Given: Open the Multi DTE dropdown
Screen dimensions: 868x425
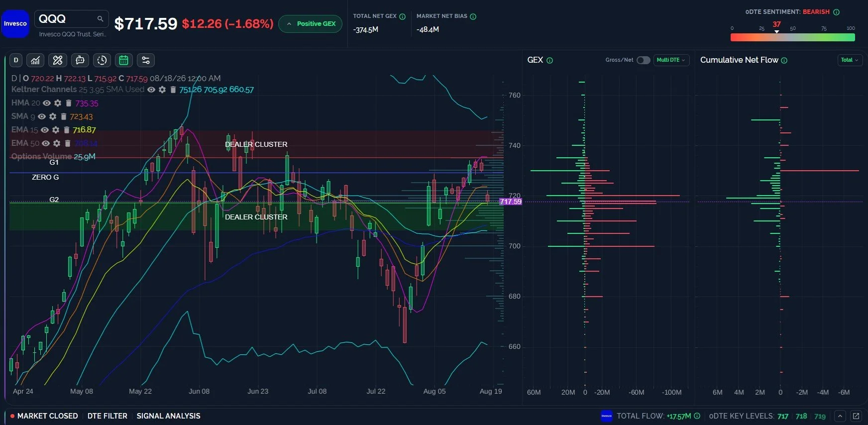Looking at the screenshot, I should tap(671, 60).
